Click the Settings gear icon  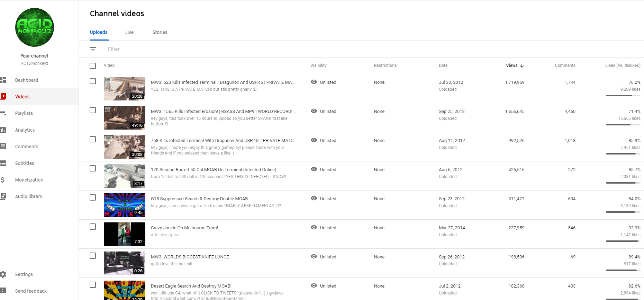click(3, 274)
